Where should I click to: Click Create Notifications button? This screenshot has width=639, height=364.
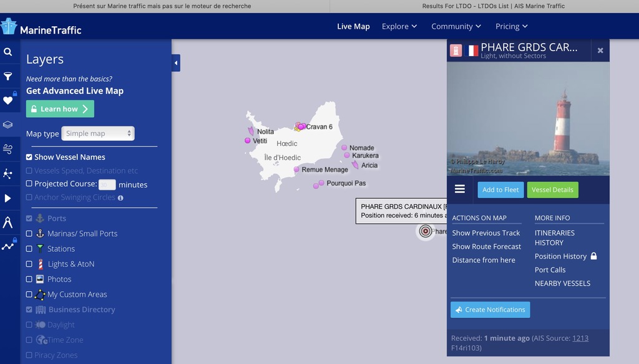tap(490, 310)
